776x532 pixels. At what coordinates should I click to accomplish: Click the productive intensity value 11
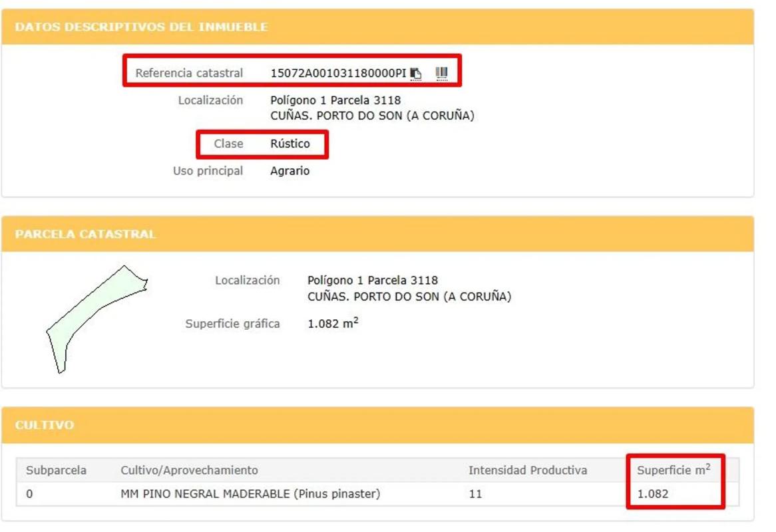point(475,494)
